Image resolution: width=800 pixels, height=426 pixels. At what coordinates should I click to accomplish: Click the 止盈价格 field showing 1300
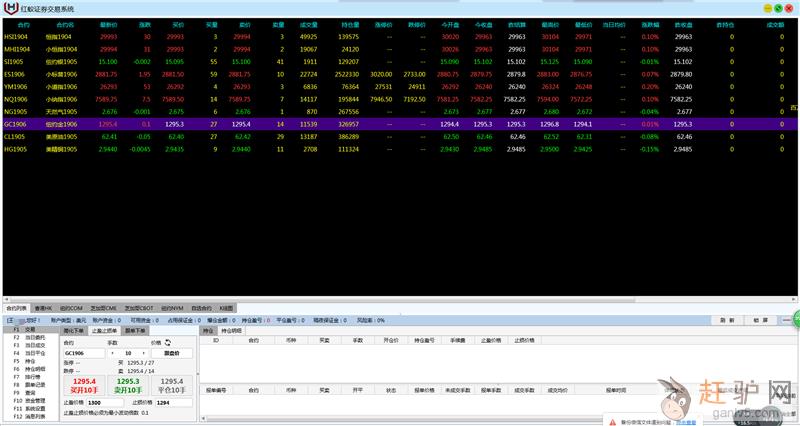click(x=106, y=402)
